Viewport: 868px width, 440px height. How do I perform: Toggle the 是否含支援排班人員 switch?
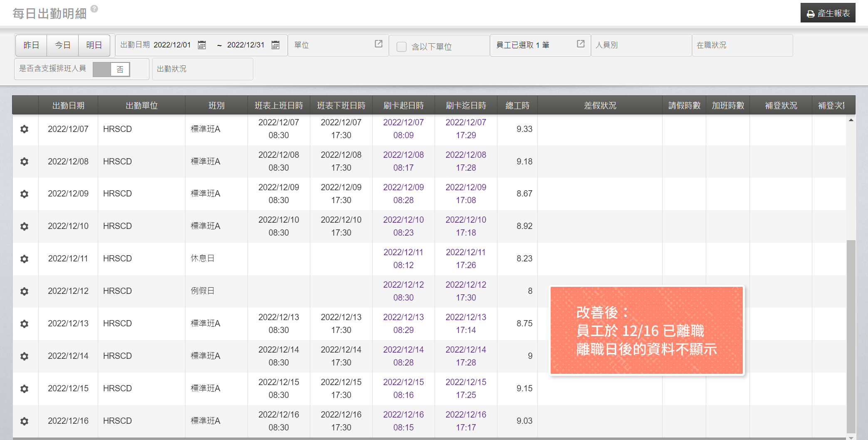click(x=111, y=69)
